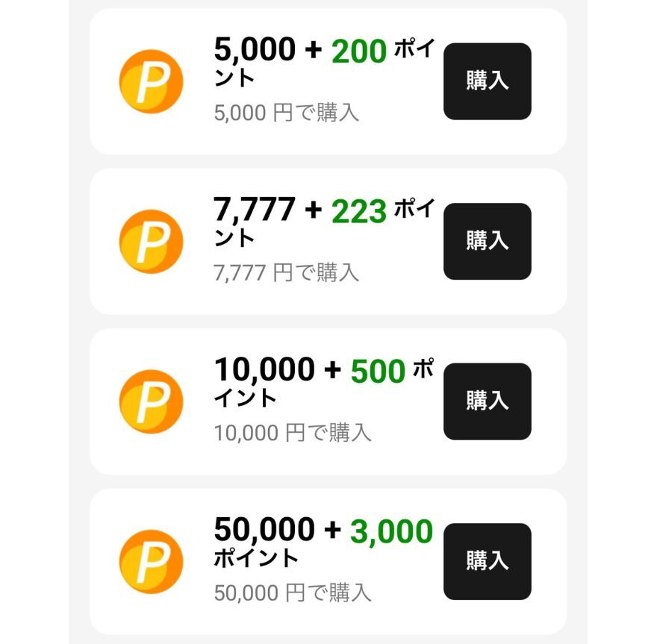Click the bold black 7,777 points number
The width and height of the screenshot is (657, 644).
pos(255,211)
